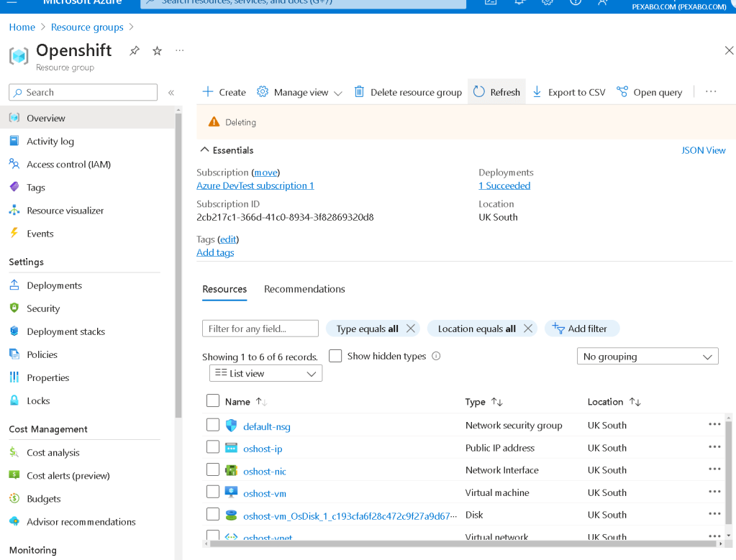Click the Filter for any field input

260,329
